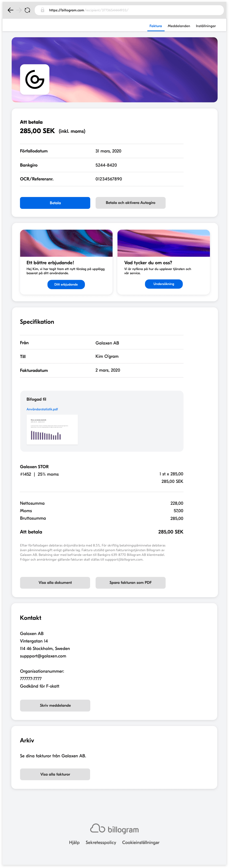Click the Galaxen logo icon on the banner
Image resolution: width=229 pixels, height=868 pixels.
click(35, 79)
